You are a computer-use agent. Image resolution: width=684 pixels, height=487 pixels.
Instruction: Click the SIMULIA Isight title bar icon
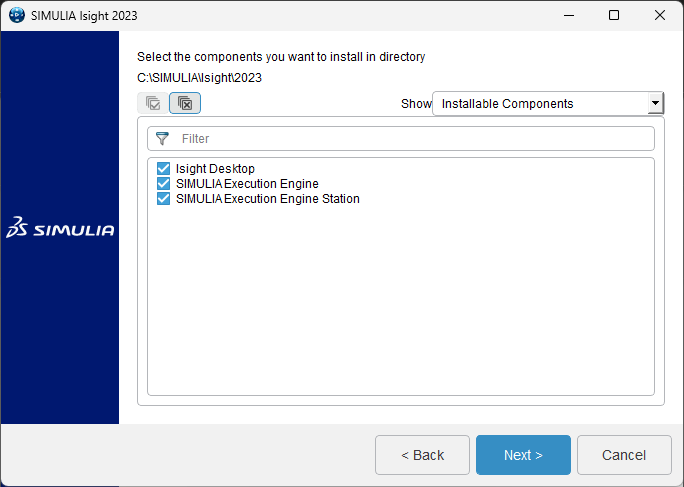(17, 15)
